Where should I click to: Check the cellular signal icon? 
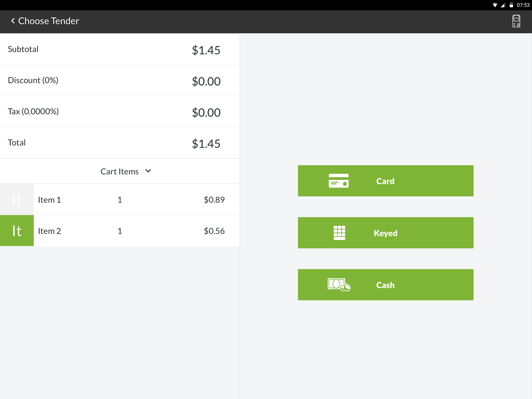tap(503, 5)
